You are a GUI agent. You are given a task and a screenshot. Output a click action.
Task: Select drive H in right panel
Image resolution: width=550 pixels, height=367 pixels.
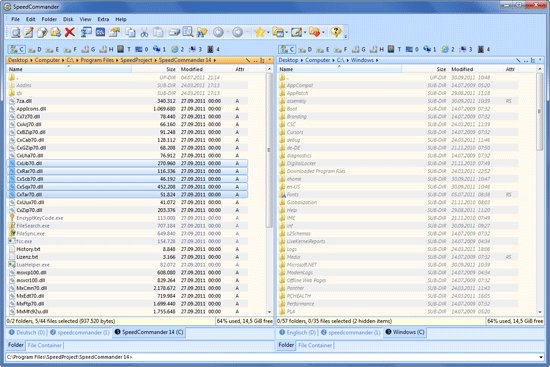pyautogui.click(x=377, y=49)
